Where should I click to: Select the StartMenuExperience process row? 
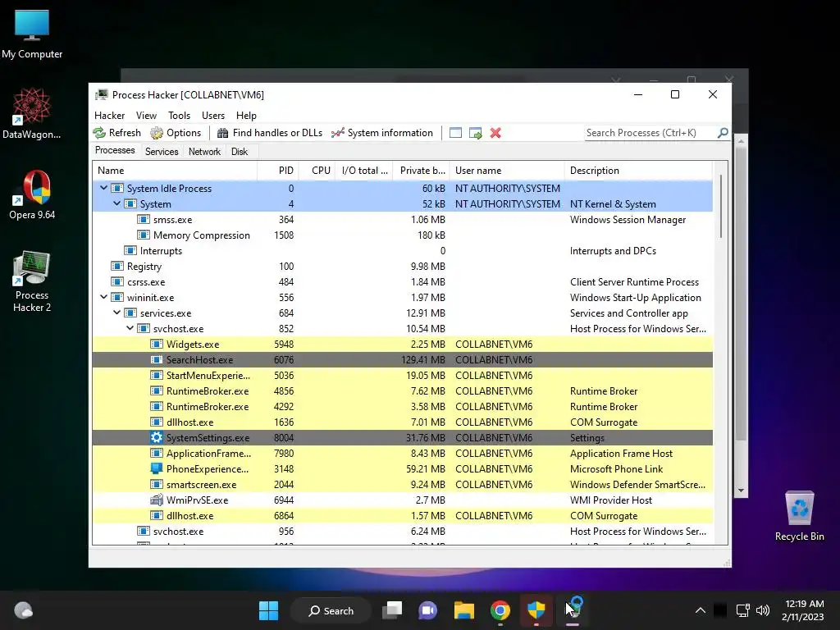[x=403, y=375]
